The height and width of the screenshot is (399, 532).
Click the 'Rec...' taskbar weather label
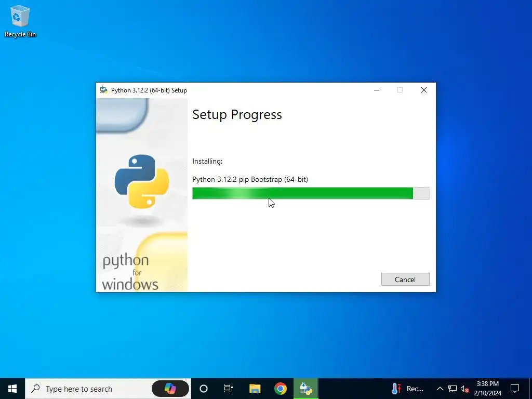click(x=415, y=389)
